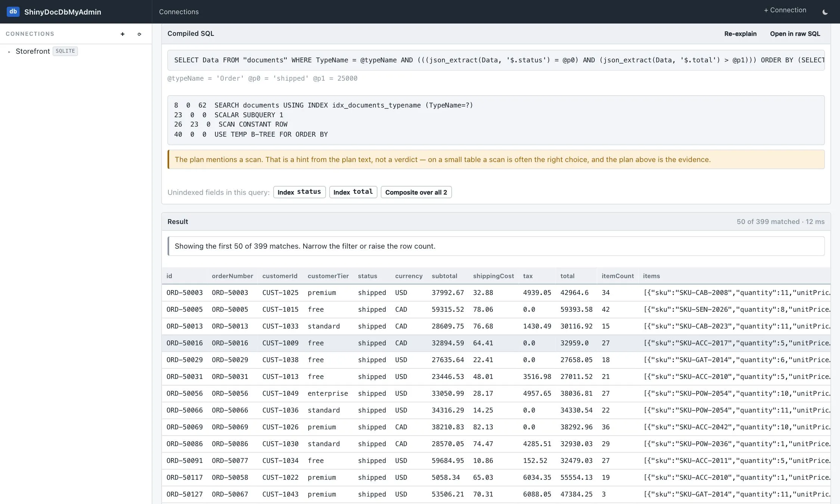Click the currency column header
Image resolution: width=840 pixels, height=504 pixels.
pyautogui.click(x=409, y=276)
